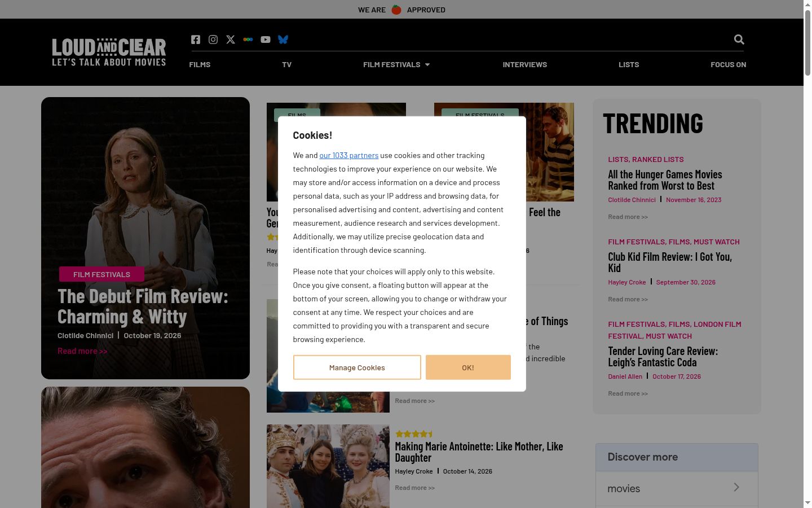Go to Loud and Clear logo home
Screen dimensions: 812x508
pos(109,52)
